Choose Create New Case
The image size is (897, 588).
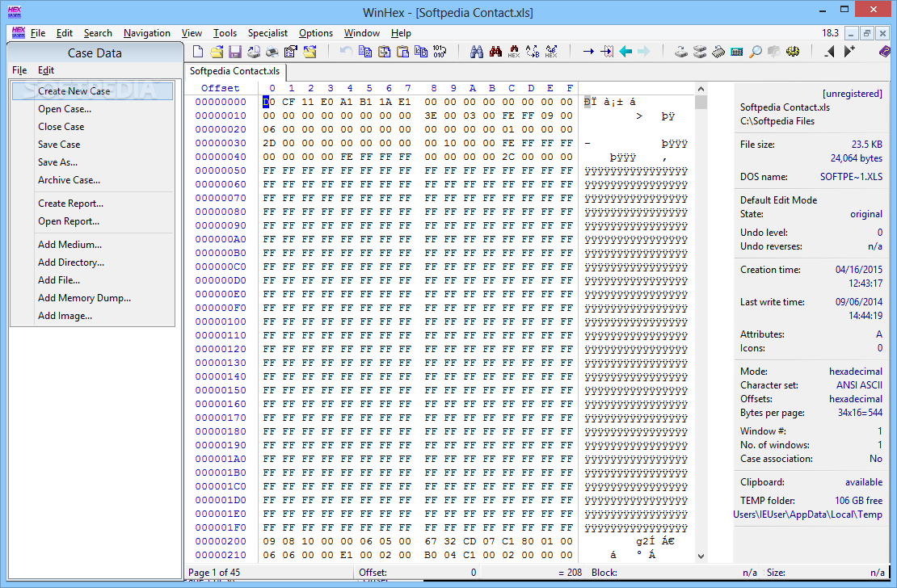[93, 91]
